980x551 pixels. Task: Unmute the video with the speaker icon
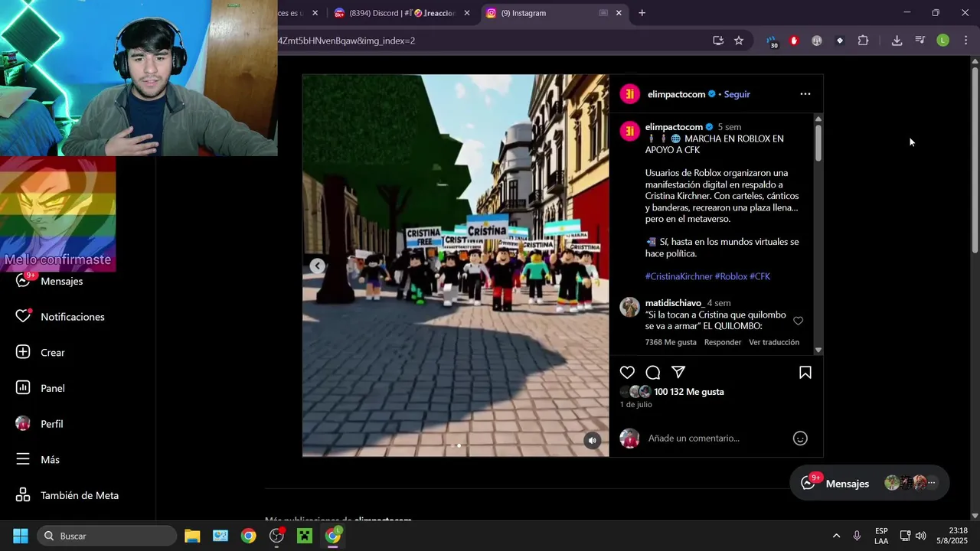point(592,440)
